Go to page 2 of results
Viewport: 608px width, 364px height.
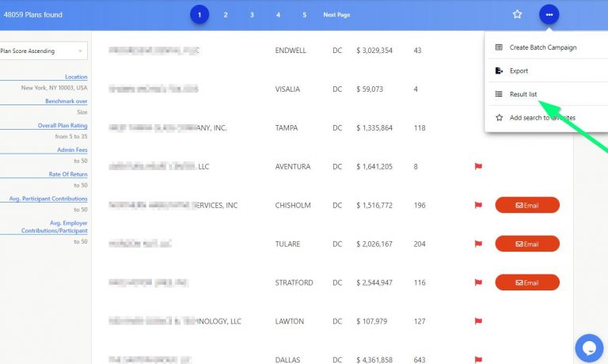[226, 15]
